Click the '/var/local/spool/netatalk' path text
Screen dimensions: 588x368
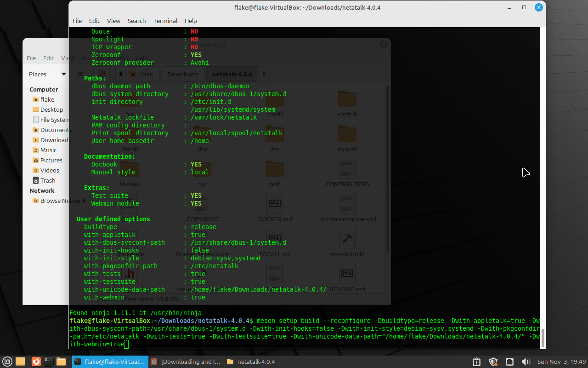pos(237,133)
